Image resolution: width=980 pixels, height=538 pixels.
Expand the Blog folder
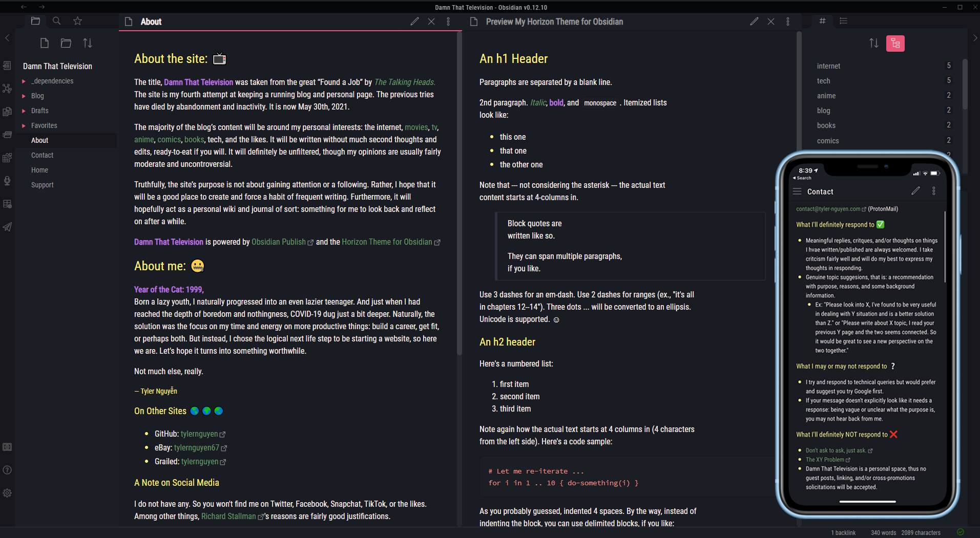[x=24, y=96]
